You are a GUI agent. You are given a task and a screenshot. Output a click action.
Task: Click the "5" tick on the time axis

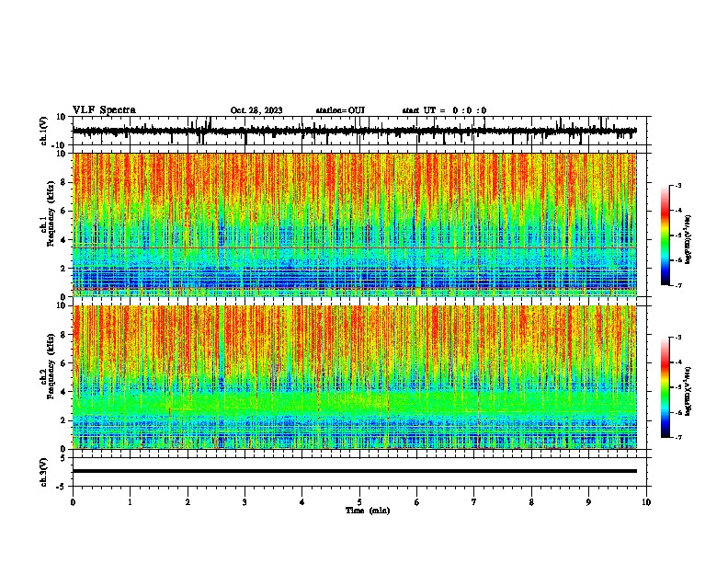359,502
